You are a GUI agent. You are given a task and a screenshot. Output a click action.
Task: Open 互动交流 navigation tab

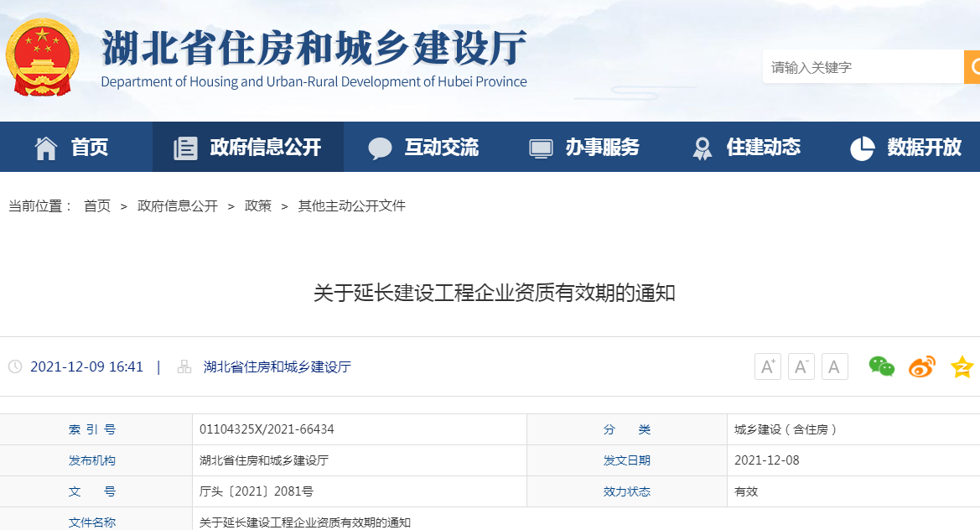(x=423, y=148)
